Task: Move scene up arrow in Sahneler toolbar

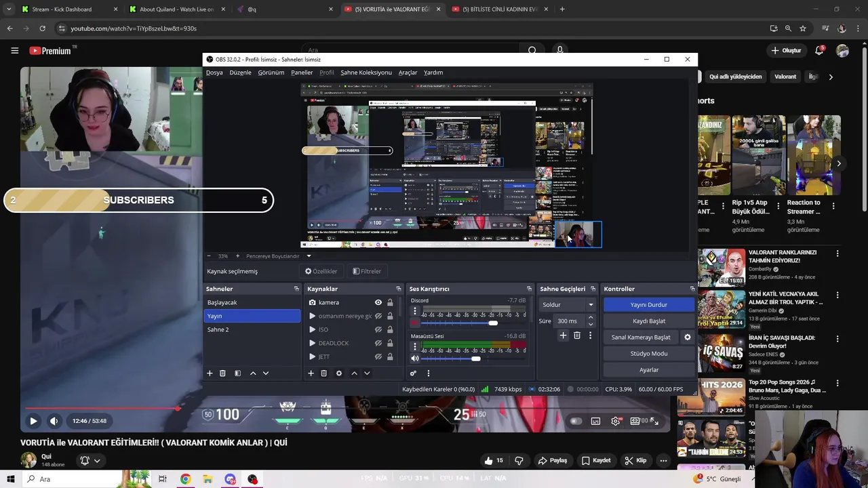Action: [253, 373]
